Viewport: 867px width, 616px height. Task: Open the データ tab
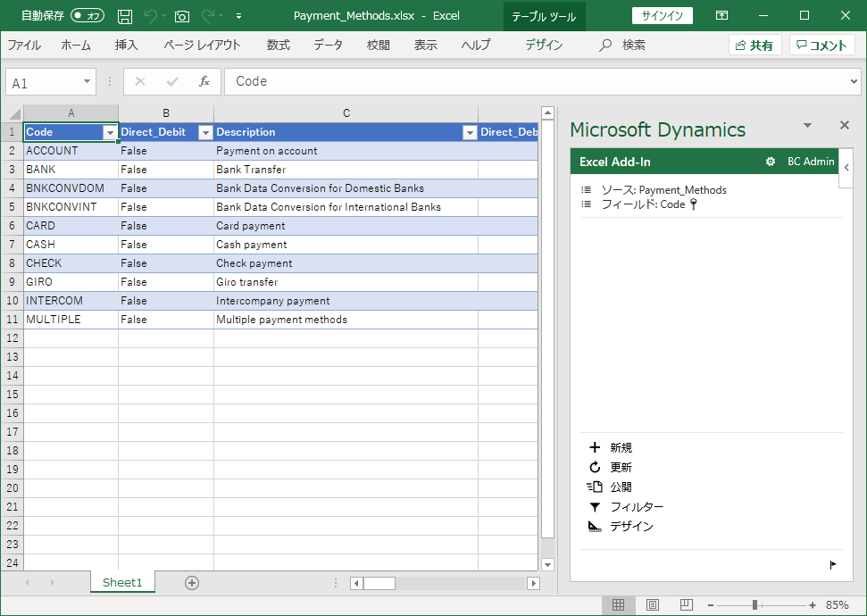click(x=328, y=45)
